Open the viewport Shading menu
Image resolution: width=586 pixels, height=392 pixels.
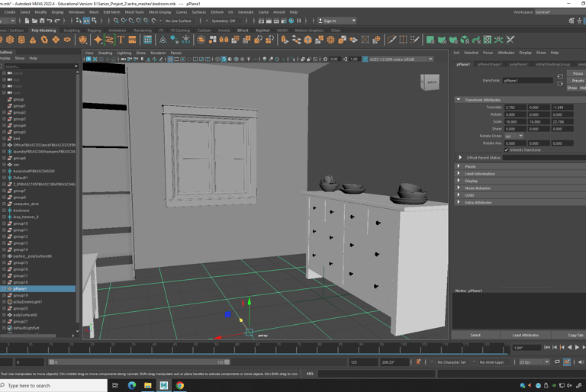105,53
